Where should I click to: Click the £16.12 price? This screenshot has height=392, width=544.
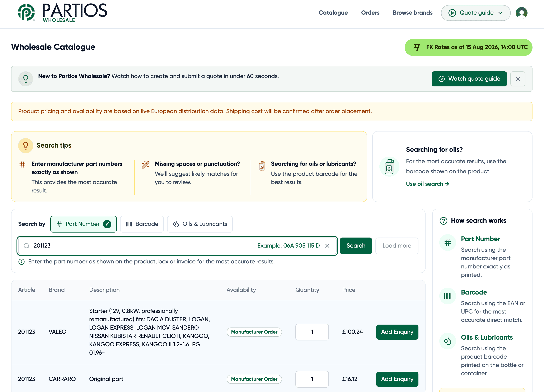pos(350,379)
